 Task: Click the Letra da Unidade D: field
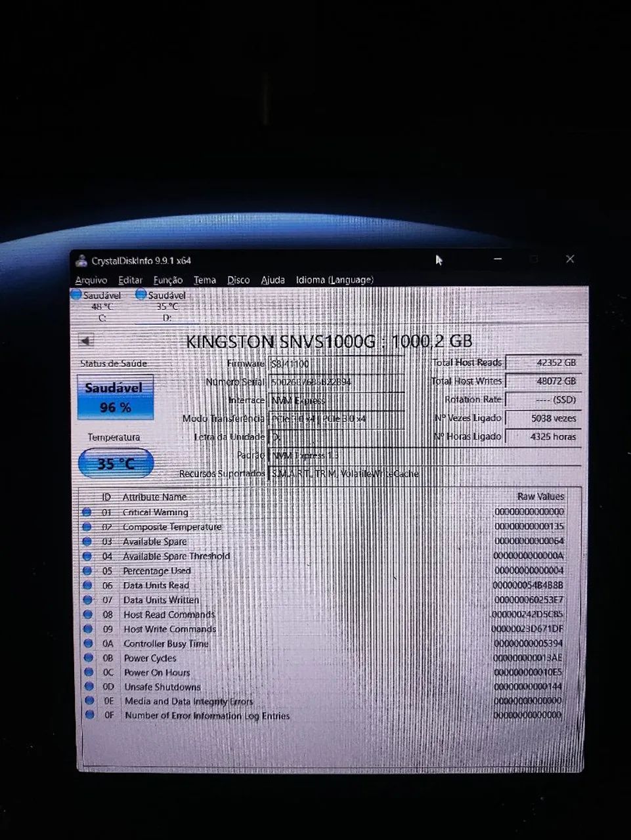[x=336, y=437]
